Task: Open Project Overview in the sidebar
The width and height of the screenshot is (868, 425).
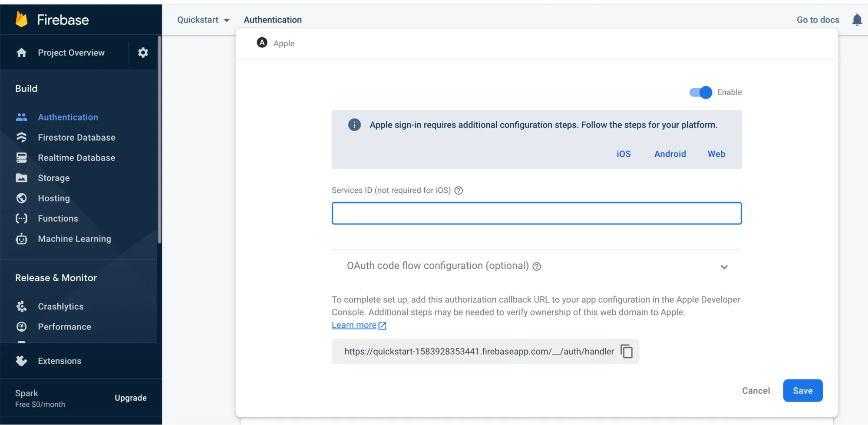Action: (x=71, y=53)
